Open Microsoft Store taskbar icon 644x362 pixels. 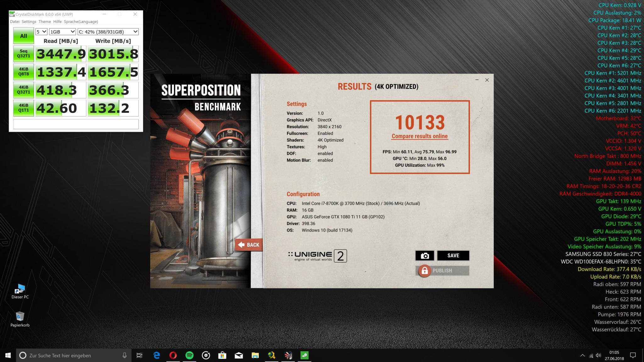pyautogui.click(x=222, y=355)
